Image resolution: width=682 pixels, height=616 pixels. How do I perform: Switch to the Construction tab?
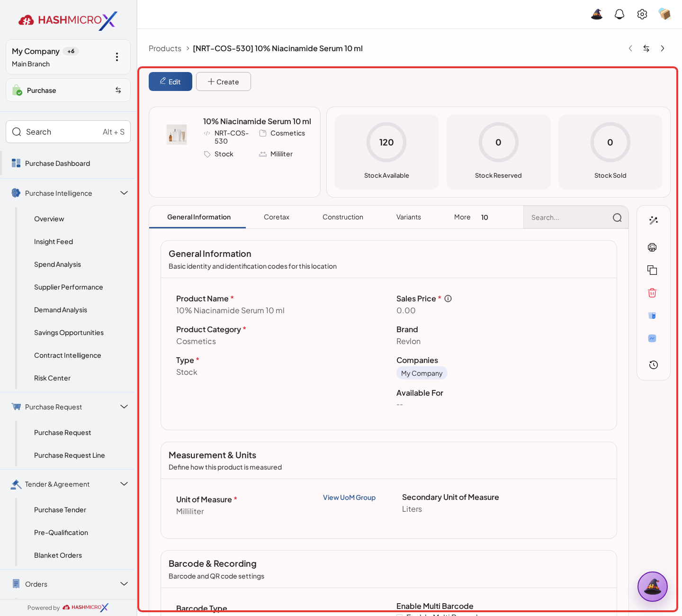tap(343, 217)
